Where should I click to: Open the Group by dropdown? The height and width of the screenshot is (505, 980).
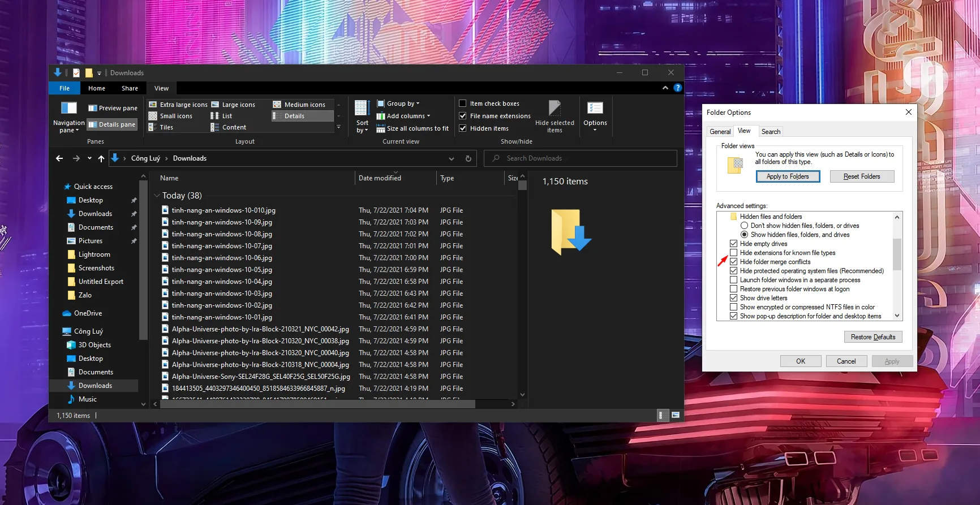(398, 103)
